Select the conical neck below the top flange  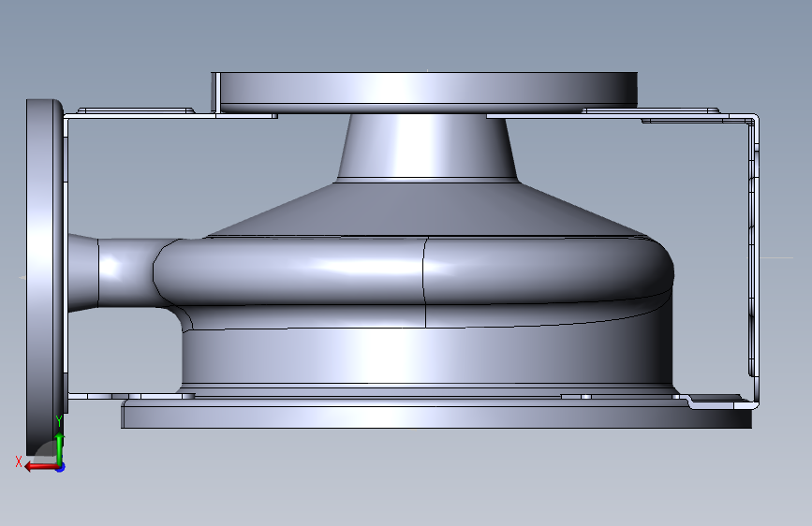click(x=428, y=147)
